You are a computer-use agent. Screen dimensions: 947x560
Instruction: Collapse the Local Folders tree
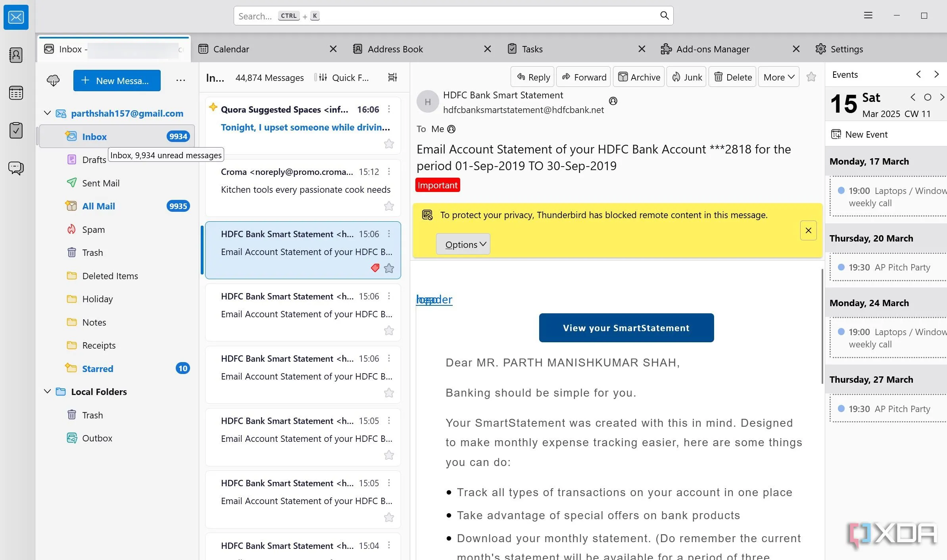(x=47, y=391)
